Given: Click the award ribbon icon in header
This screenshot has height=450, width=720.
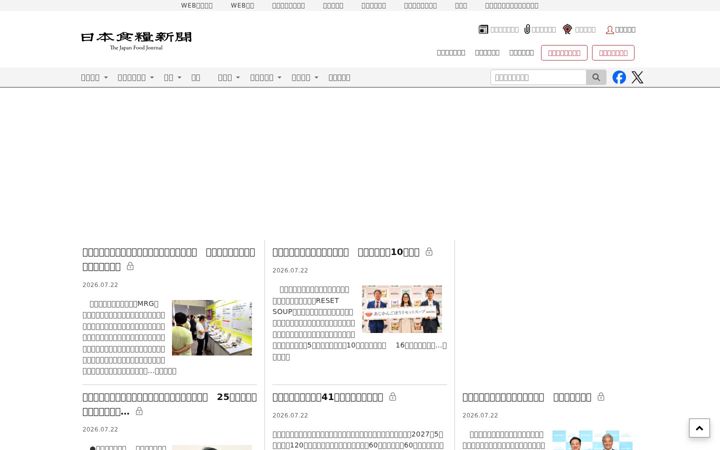Looking at the screenshot, I should [568, 29].
